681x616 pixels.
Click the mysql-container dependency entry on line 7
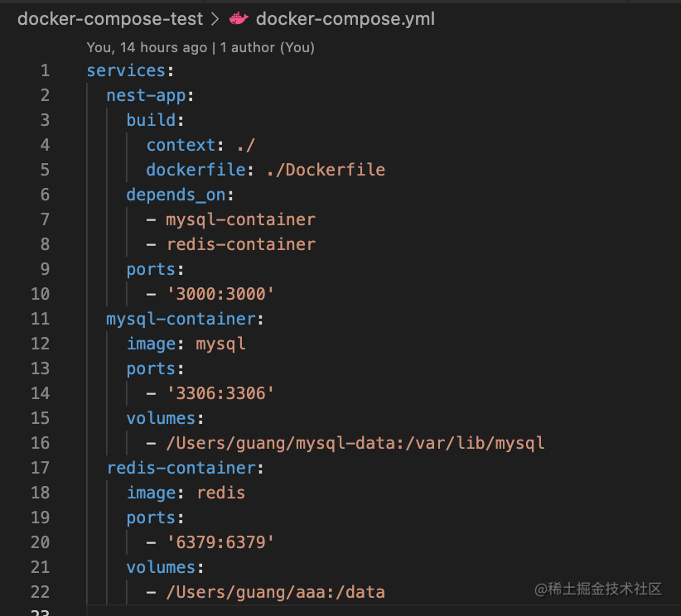point(240,219)
